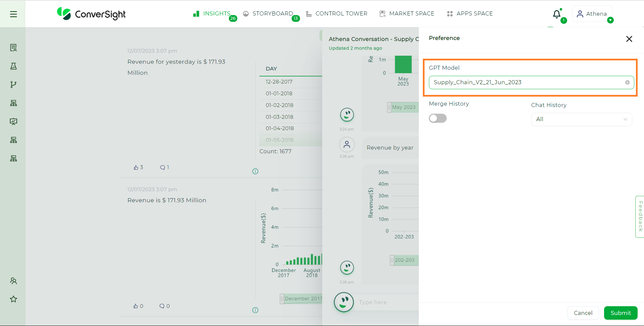Open the hamburger menu
Viewport: 644px width, 326px height.
click(13, 14)
